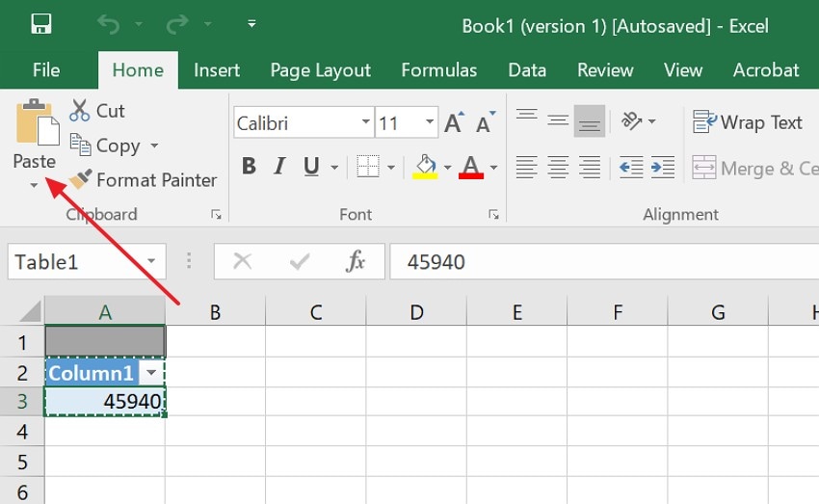Apply the yellow fill color
The image size is (819, 504).
425,167
